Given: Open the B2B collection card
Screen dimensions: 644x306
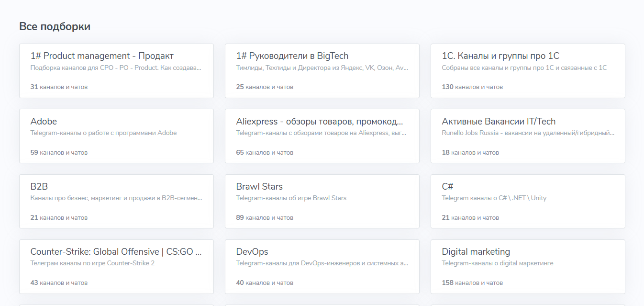Looking at the screenshot, I should [x=116, y=201].
